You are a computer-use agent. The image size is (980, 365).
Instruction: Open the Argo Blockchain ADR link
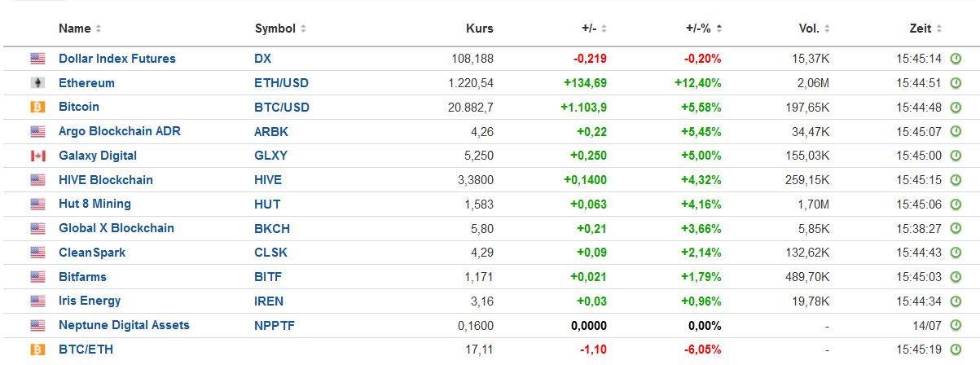click(119, 131)
